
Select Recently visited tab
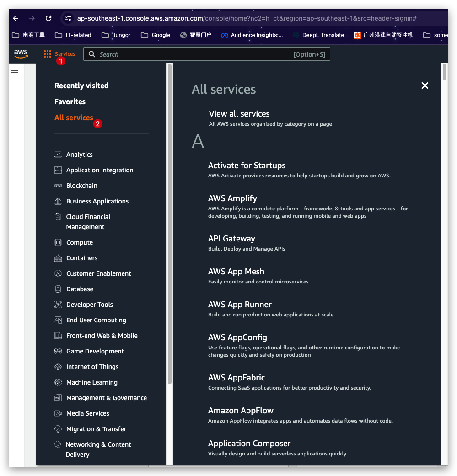[x=81, y=86]
